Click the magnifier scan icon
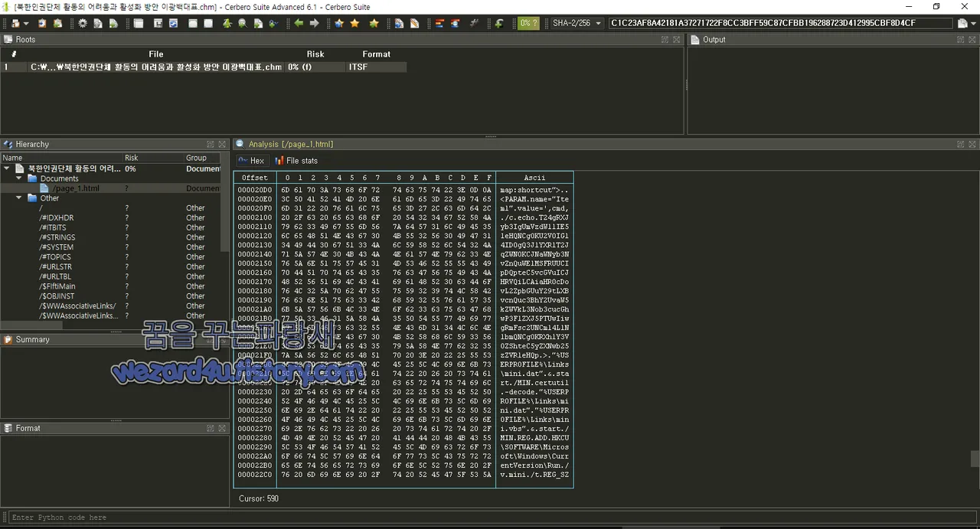The image size is (980, 529). coord(242,23)
